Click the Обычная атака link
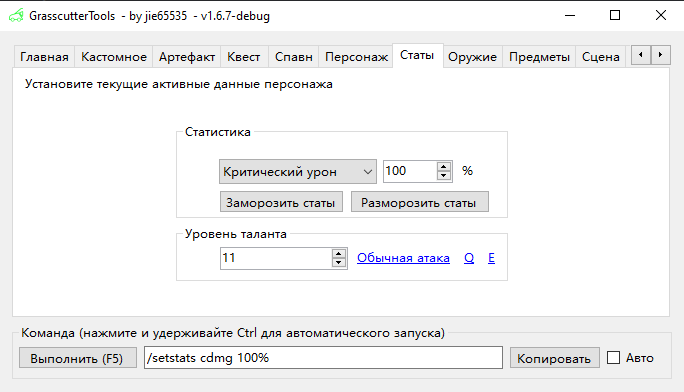 (x=403, y=258)
